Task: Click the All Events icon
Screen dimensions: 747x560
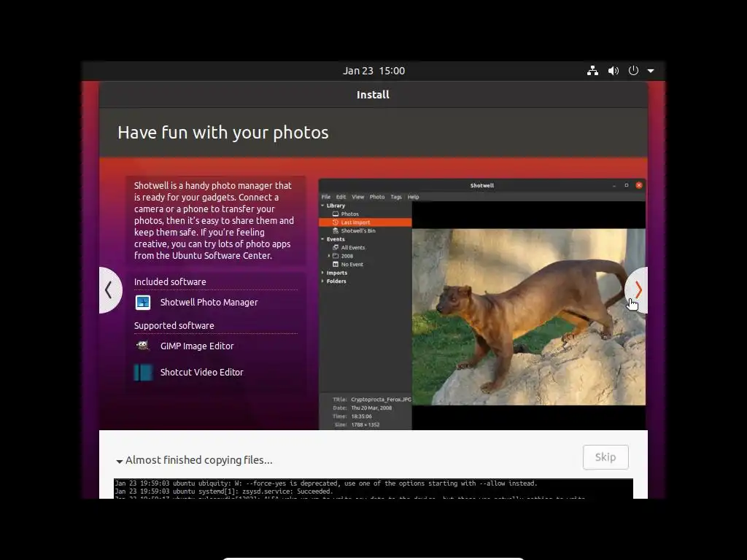Action: click(336, 248)
